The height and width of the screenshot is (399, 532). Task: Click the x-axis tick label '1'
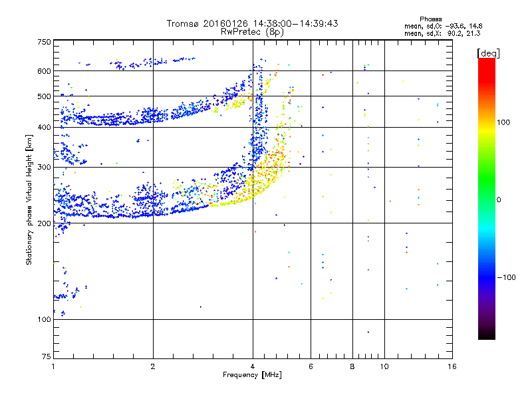[53, 366]
